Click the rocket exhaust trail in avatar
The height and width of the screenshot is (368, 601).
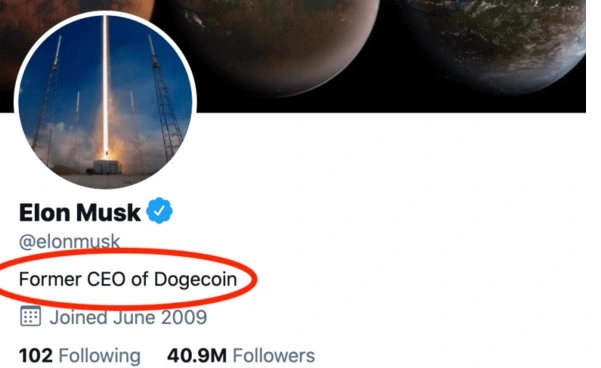pyautogui.click(x=105, y=84)
